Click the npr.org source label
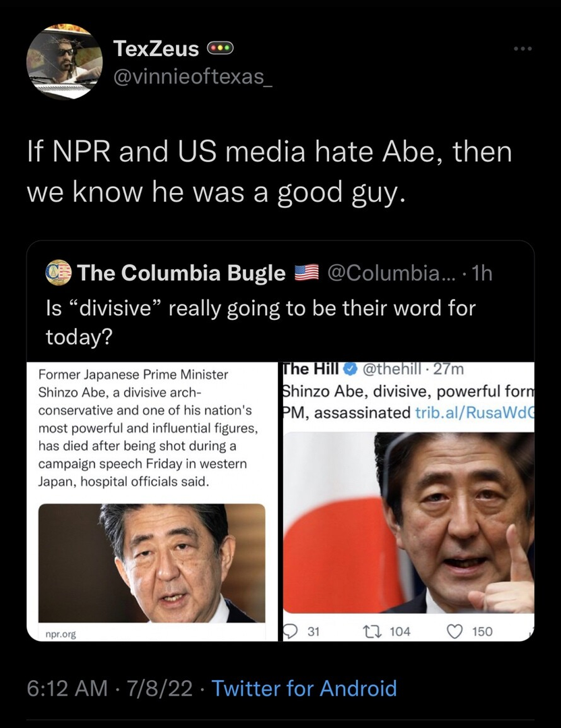 pyautogui.click(x=61, y=634)
